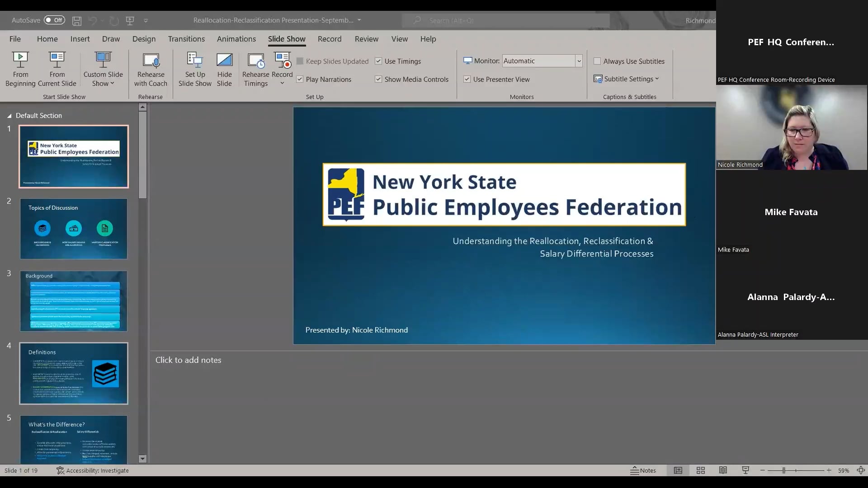The width and height of the screenshot is (868, 488).
Task: Click the present from beginning quick-access icon
Action: point(130,20)
